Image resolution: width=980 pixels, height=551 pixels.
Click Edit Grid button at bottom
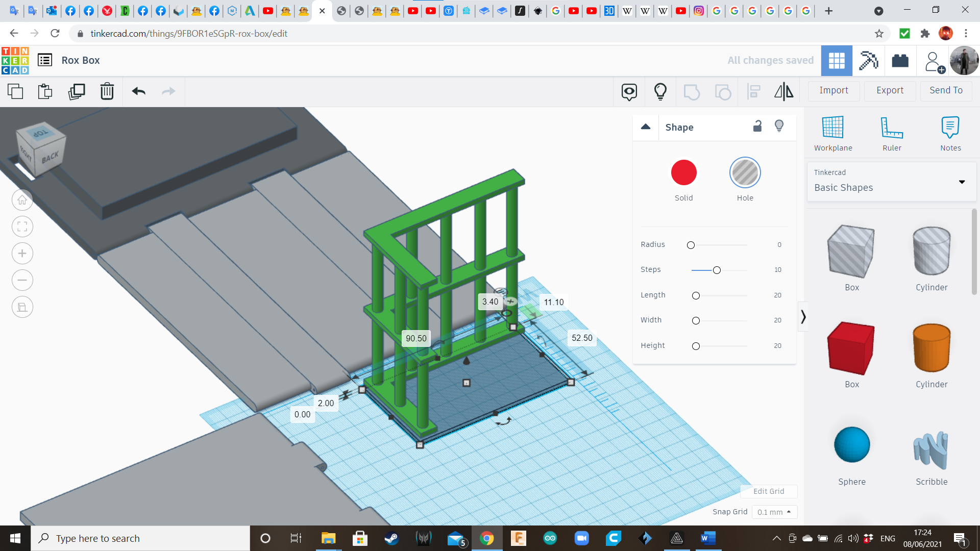[768, 491]
